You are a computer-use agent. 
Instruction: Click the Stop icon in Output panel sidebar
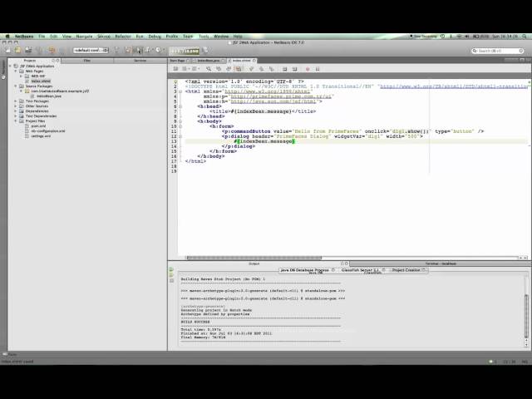pyautogui.click(x=171, y=281)
